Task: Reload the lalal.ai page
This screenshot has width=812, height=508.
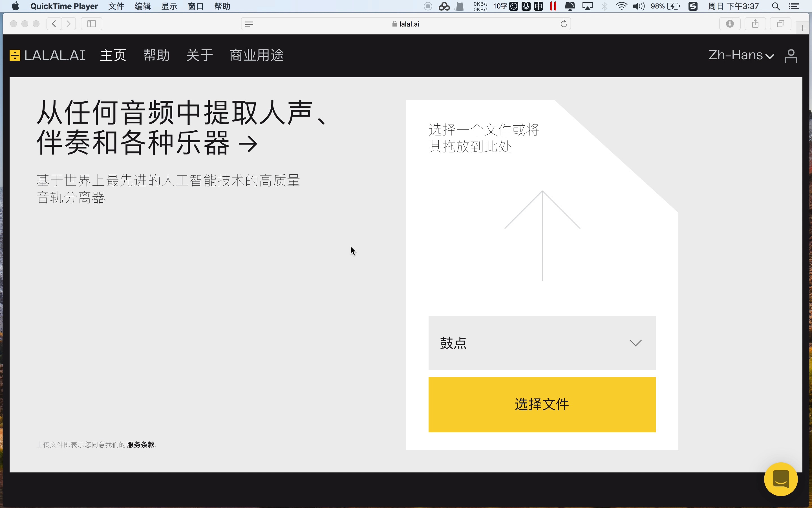Action: pyautogui.click(x=564, y=23)
